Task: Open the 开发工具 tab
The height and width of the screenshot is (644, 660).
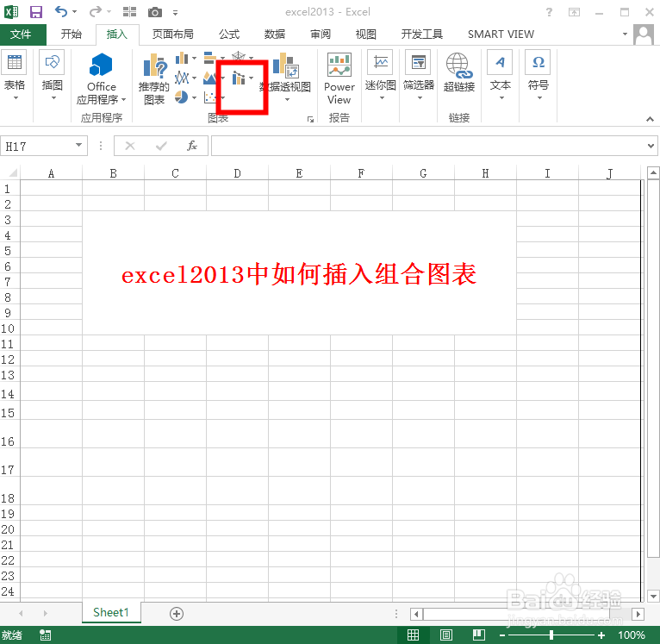Action: pos(421,34)
